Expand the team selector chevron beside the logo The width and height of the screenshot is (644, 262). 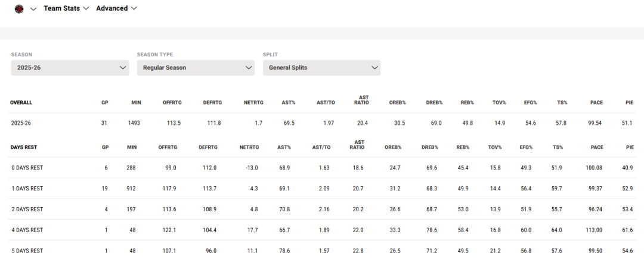[33, 9]
